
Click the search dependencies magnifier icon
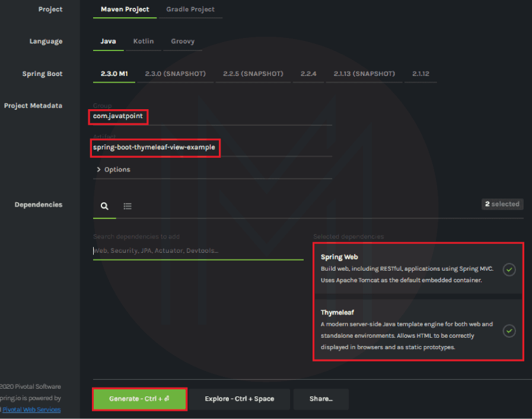tap(104, 205)
